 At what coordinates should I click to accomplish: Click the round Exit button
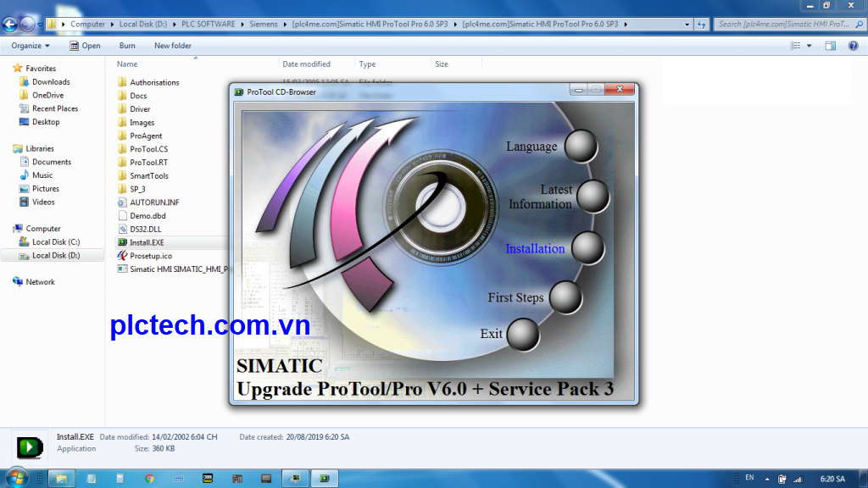coord(522,334)
